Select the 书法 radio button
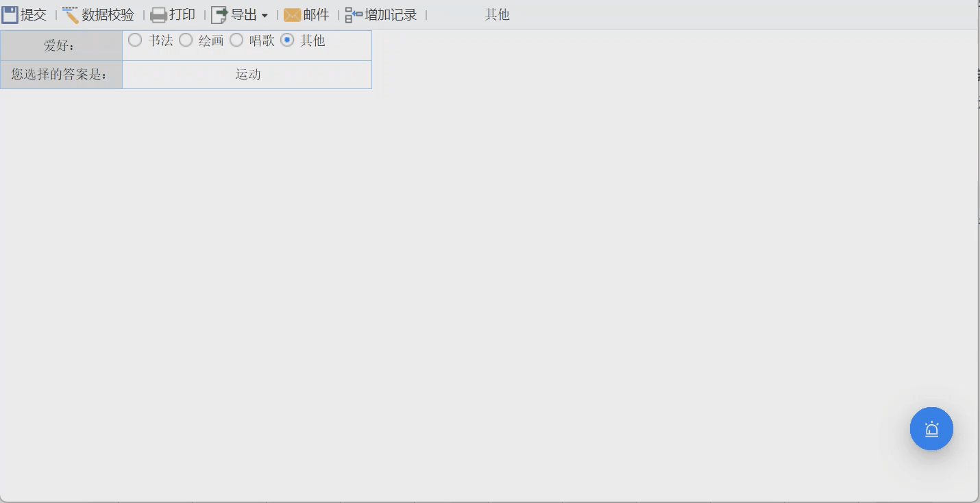The height and width of the screenshot is (503, 980). 134,40
